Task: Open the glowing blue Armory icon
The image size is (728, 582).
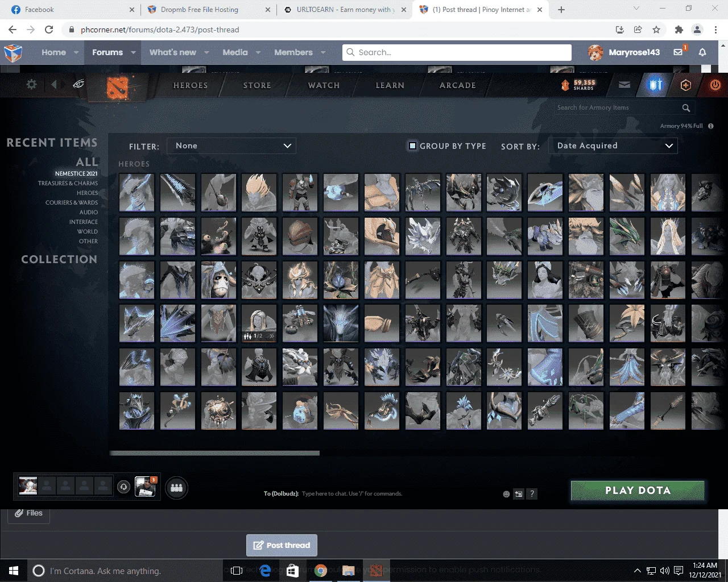Action: tap(656, 85)
